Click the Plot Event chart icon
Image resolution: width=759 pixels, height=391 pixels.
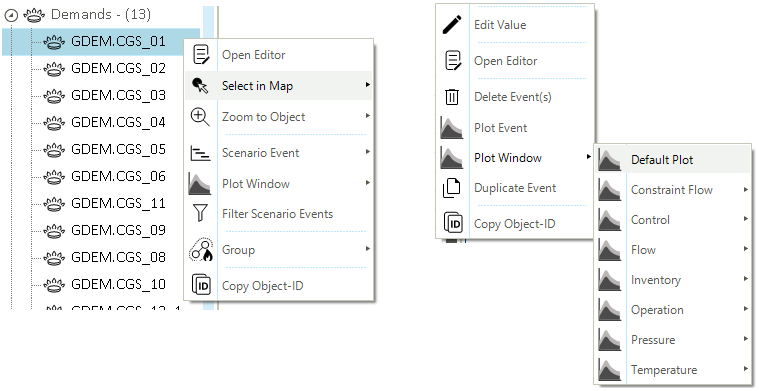click(452, 128)
